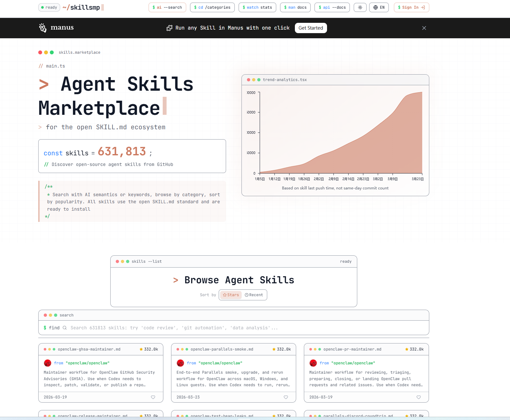510x420 pixels.
Task: Click the manus logo icon in banner
Action: click(x=42, y=28)
